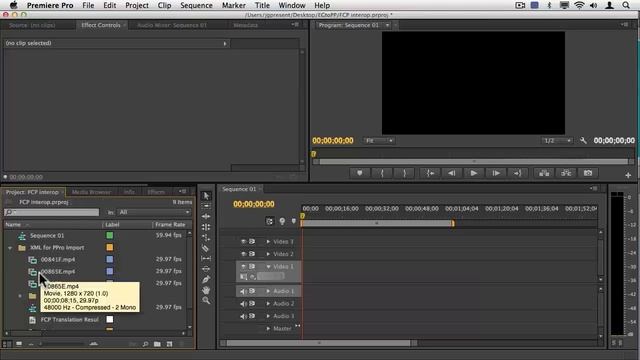Open the In: All search scope dropdown
Image resolution: width=640 pixels, height=360 pixels.
point(154,212)
